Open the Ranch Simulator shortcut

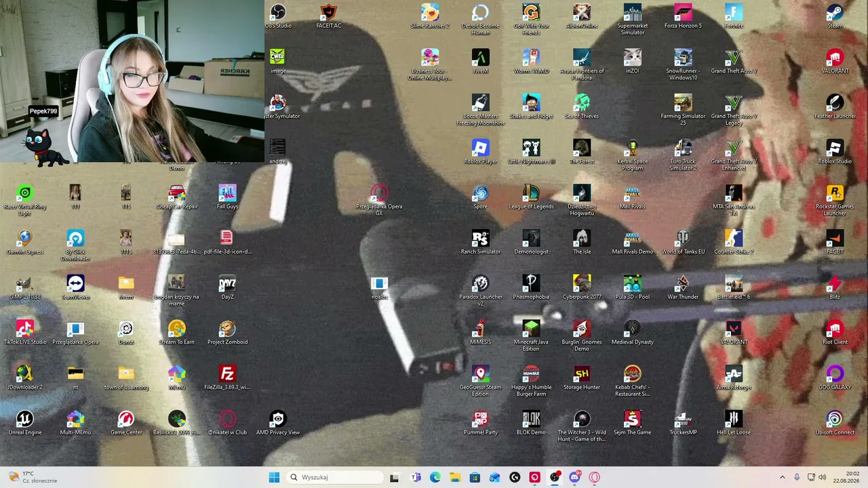(480, 243)
